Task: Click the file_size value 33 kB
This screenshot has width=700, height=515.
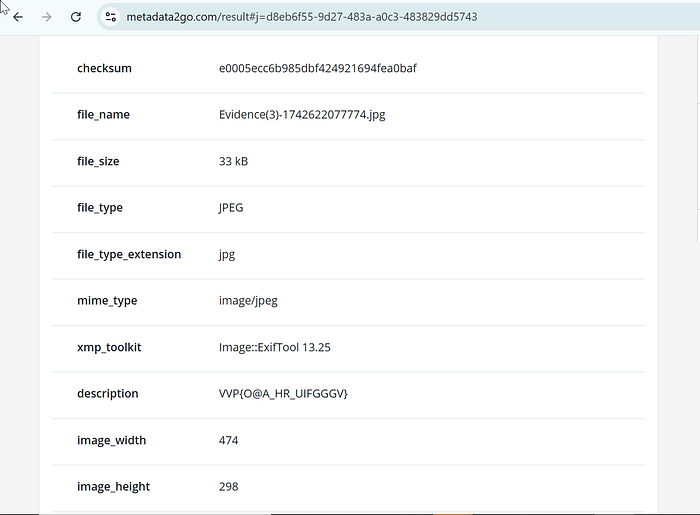Action: (x=233, y=161)
